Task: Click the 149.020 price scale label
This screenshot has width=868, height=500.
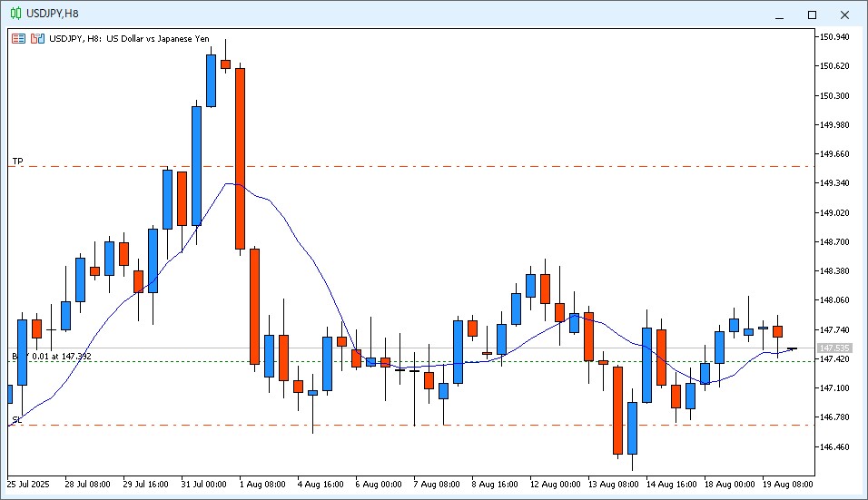Action: tap(834, 213)
